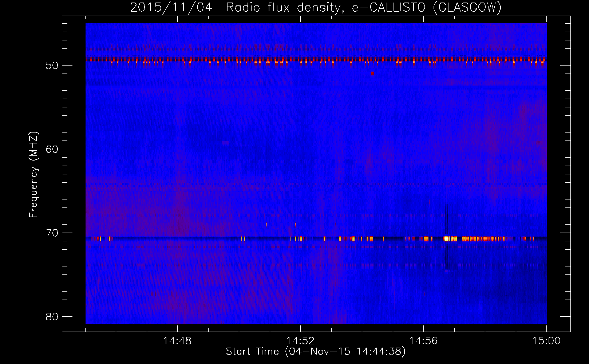Click the 'Start Time (04-Nov-15 14:44:38)' x-axis label
This screenshot has height=364, width=589.
tap(315, 352)
